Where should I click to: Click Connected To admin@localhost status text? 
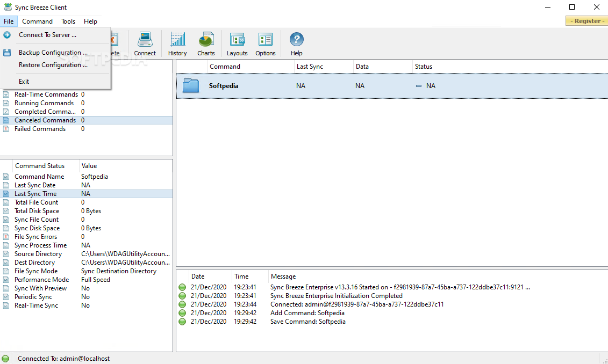point(63,359)
